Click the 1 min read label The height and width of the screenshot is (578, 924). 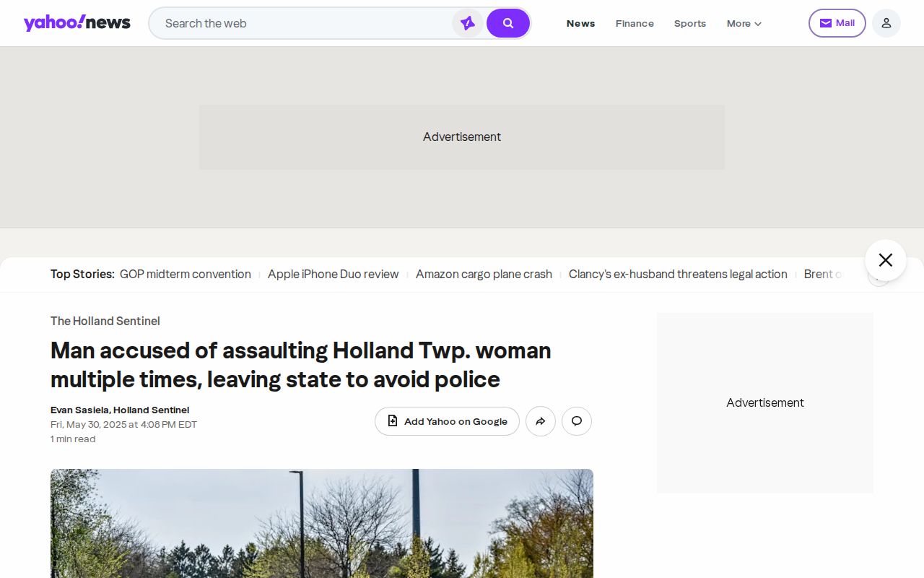73,439
